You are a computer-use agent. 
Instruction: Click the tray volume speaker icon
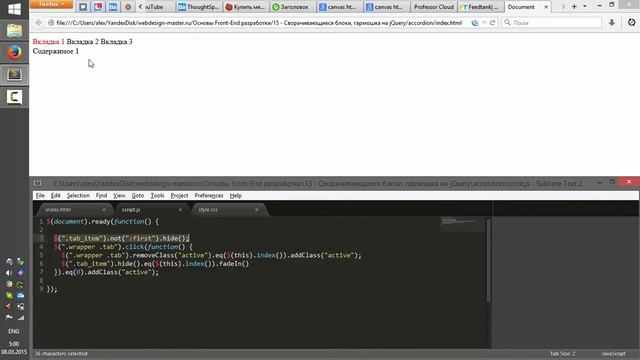point(9,273)
